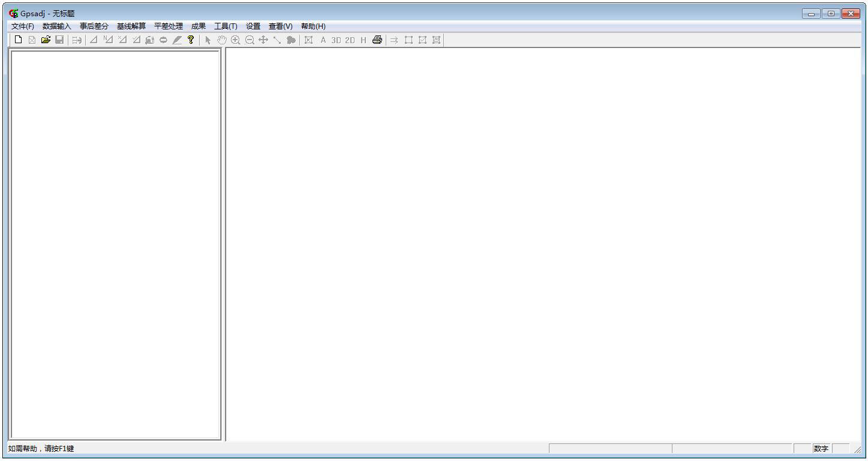
Task: Click the pencil edit toolbar icon
Action: tap(177, 40)
